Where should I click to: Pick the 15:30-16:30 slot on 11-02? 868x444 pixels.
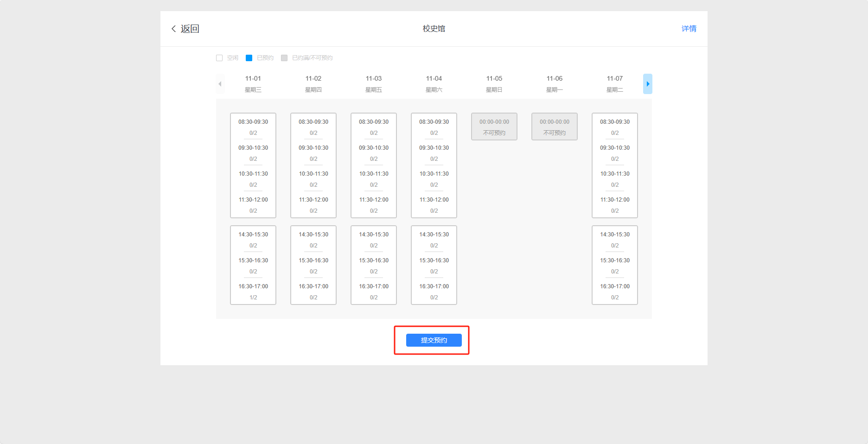click(313, 266)
